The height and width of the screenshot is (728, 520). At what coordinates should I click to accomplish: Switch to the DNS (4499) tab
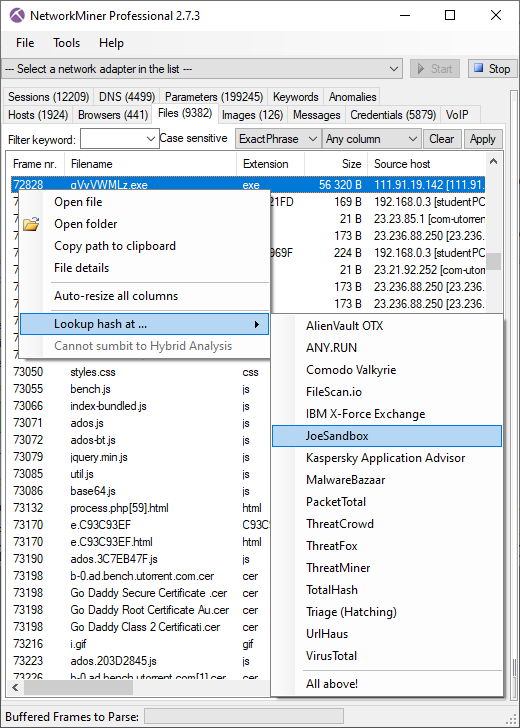[x=127, y=97]
